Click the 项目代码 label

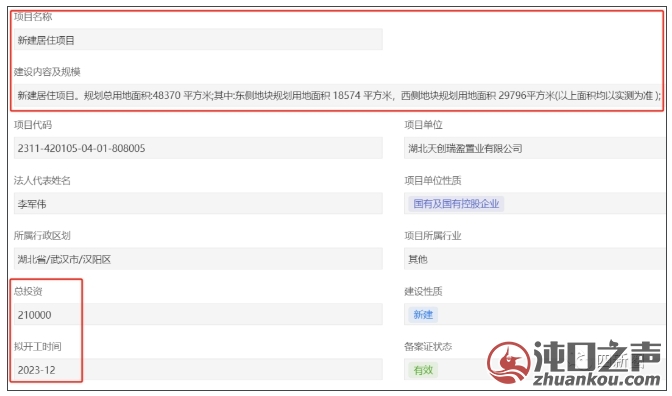(33, 125)
